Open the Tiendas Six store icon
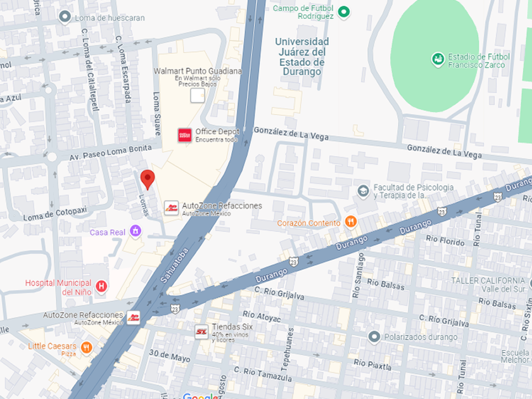The image size is (532, 399). click(x=201, y=332)
